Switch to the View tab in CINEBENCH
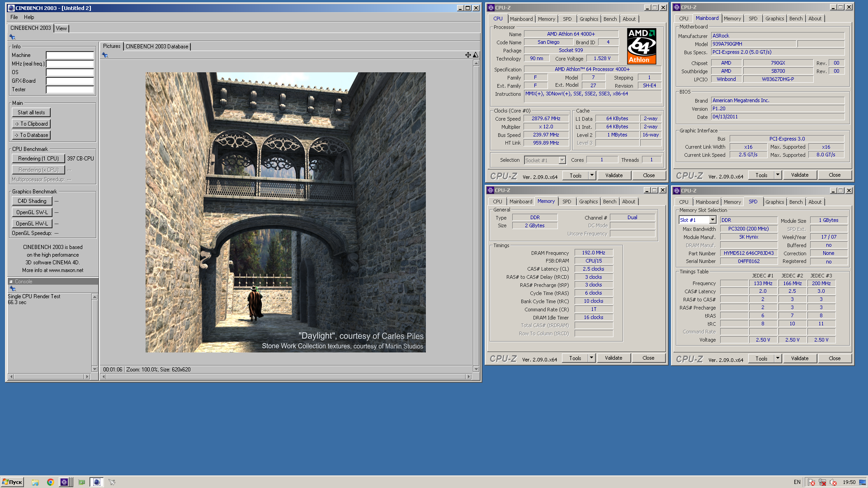Screen dimensions: 868x488 [61, 28]
